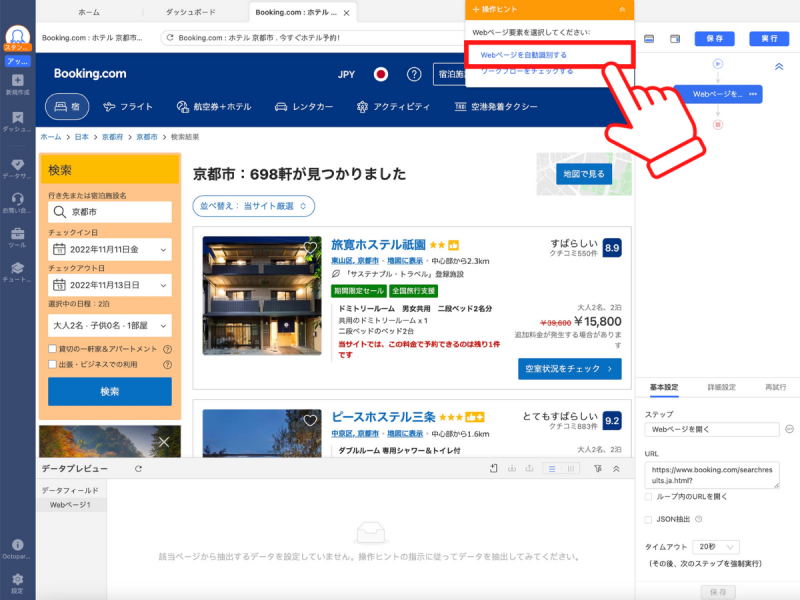
Task: Select the フライト navigation item
Action: (x=128, y=107)
